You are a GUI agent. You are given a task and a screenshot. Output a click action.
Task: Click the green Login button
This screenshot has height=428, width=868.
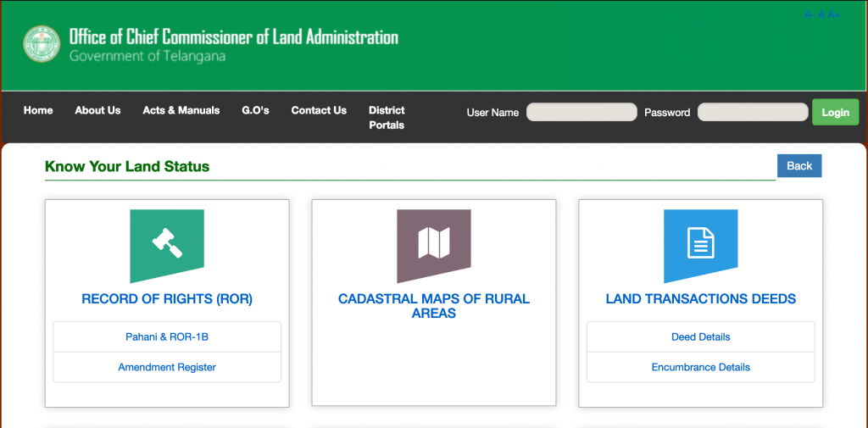835,112
